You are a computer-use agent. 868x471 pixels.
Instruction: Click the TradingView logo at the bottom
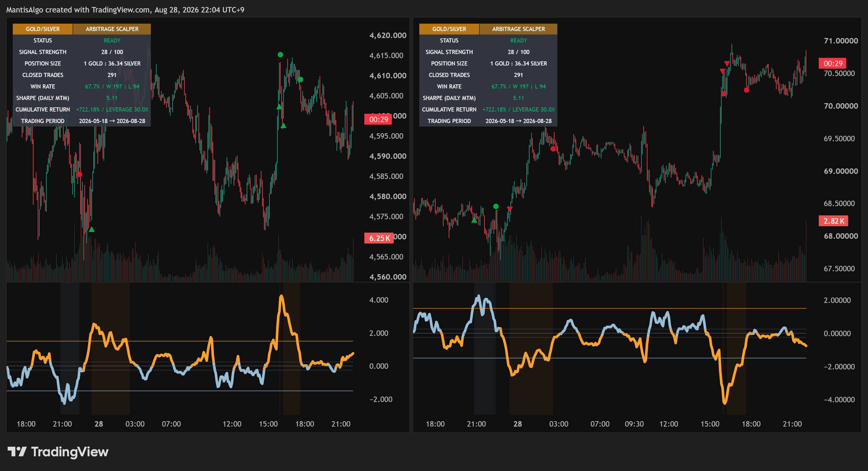[x=58, y=452]
